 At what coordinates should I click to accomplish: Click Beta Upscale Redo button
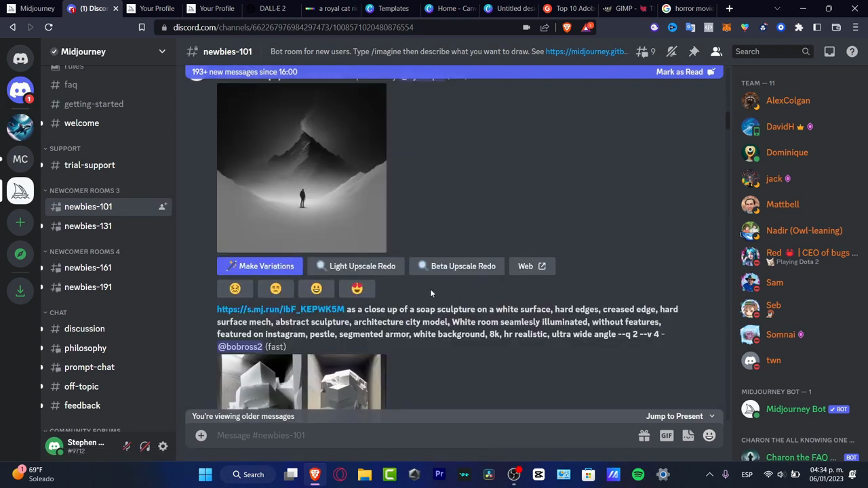pyautogui.click(x=456, y=266)
